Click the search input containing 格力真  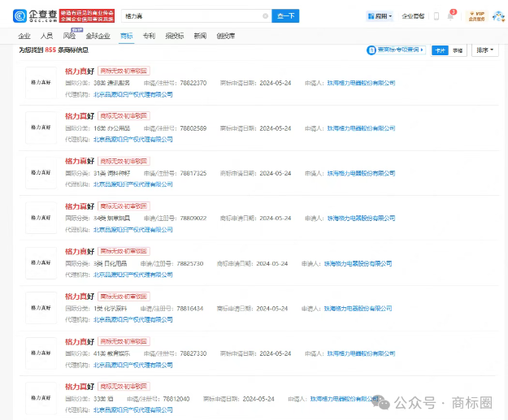191,15
